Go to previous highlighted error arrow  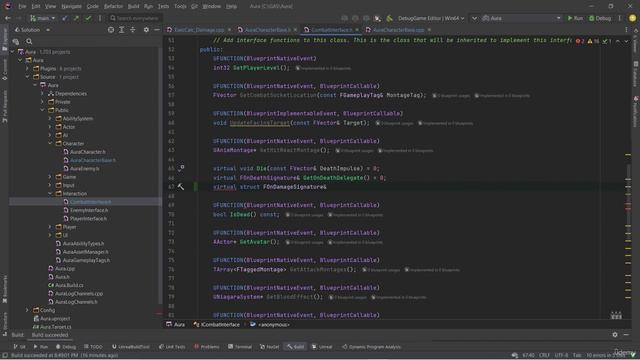point(618,41)
